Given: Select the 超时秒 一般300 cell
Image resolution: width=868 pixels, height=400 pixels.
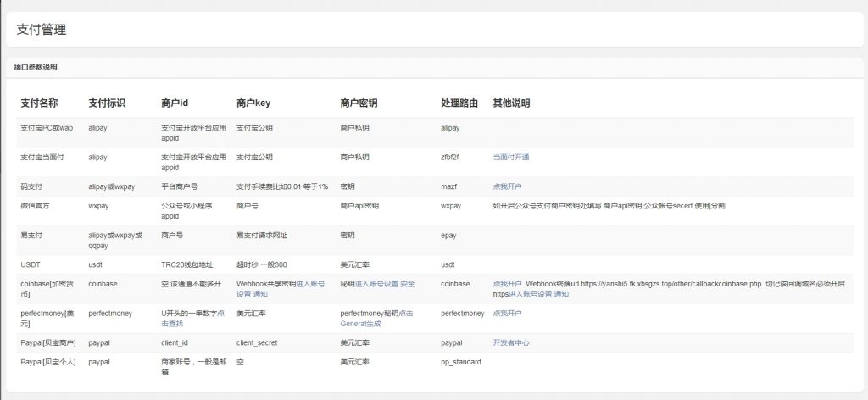Looking at the screenshot, I should pos(262,264).
